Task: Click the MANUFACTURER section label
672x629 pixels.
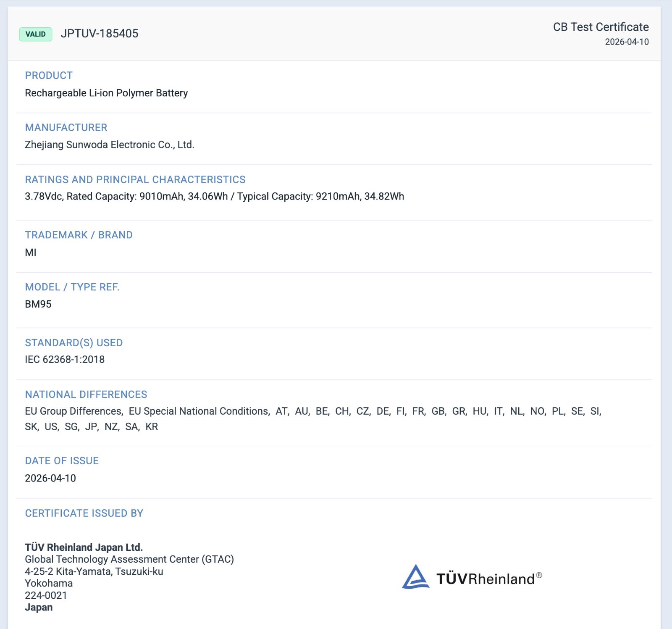Action: point(66,127)
